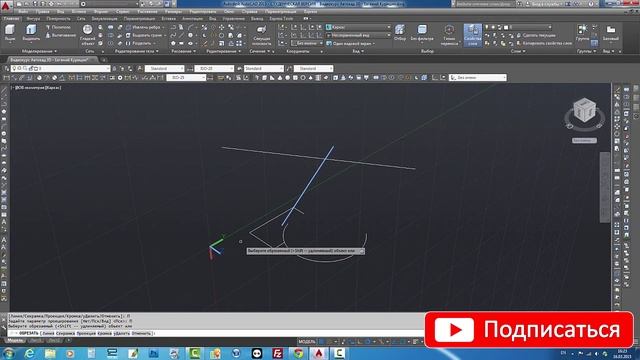This screenshot has width=640, height=360.
Task: Open the Формат menu
Action: [101, 12]
